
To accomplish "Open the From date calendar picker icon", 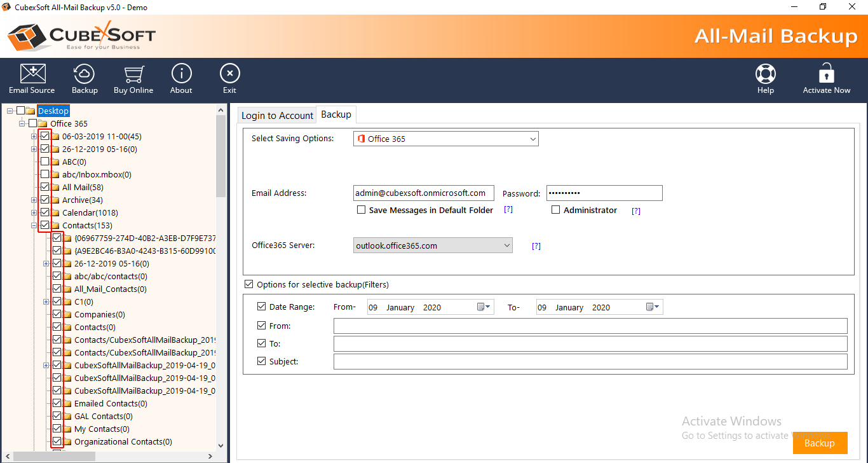I will coord(484,307).
